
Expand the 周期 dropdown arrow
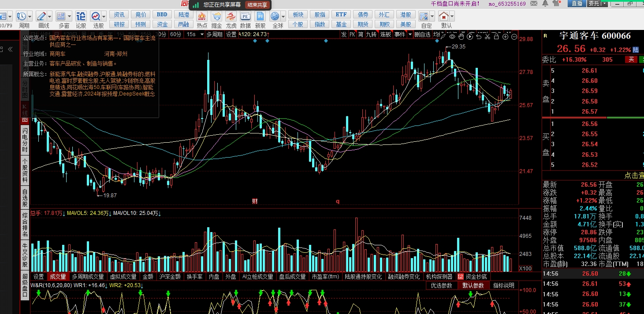click(30, 17)
